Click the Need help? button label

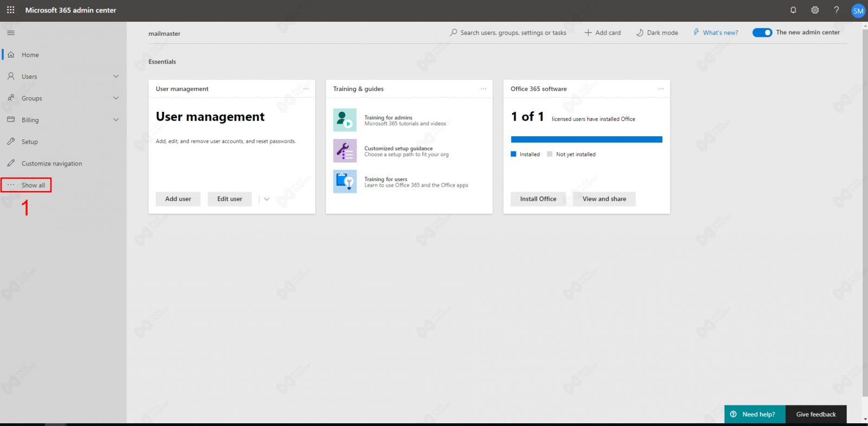pyautogui.click(x=758, y=414)
